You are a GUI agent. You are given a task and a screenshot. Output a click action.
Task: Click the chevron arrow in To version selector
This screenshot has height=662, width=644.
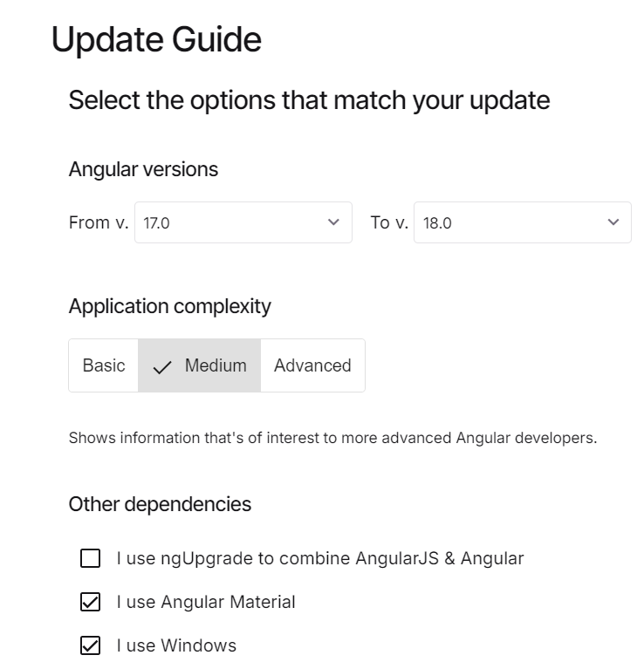pos(613,222)
